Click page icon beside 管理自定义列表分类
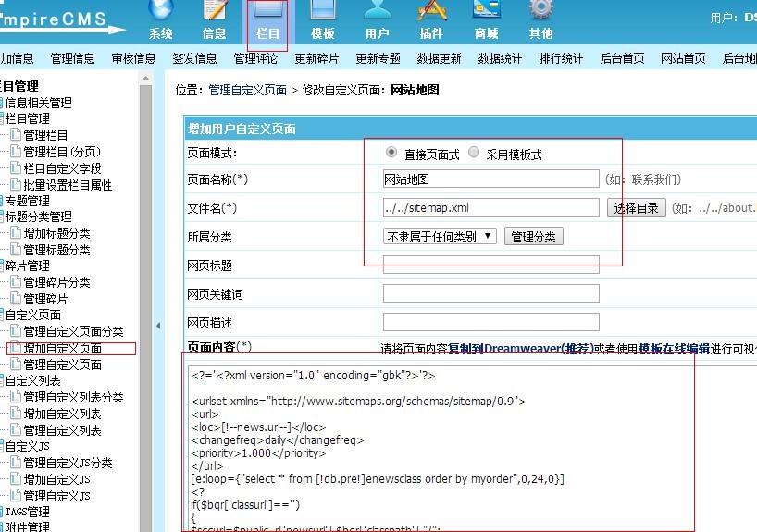The image size is (757, 532). coord(16,396)
